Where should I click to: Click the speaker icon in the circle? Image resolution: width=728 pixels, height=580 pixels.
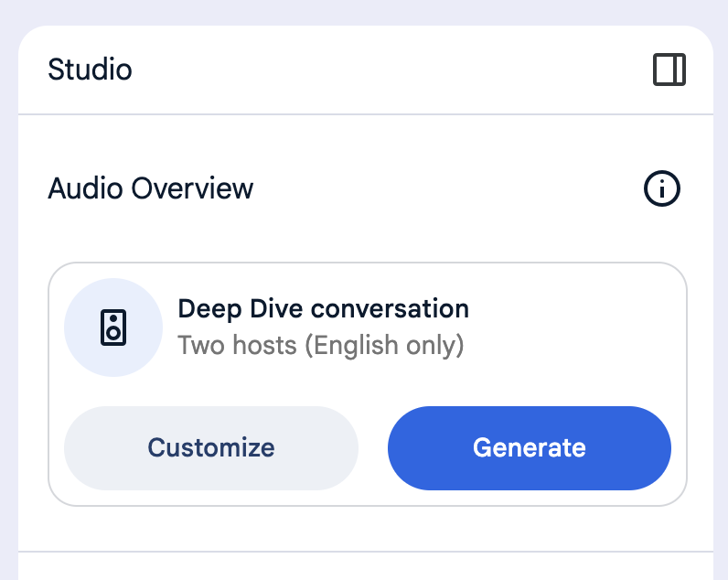click(112, 328)
